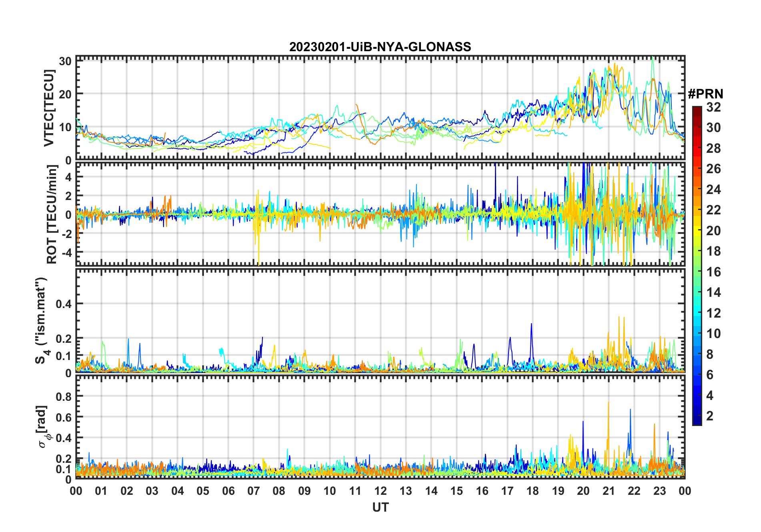Screen dimensions: 761x532
Task: Click x-axis tick label 18
Action: pyautogui.click(x=533, y=491)
